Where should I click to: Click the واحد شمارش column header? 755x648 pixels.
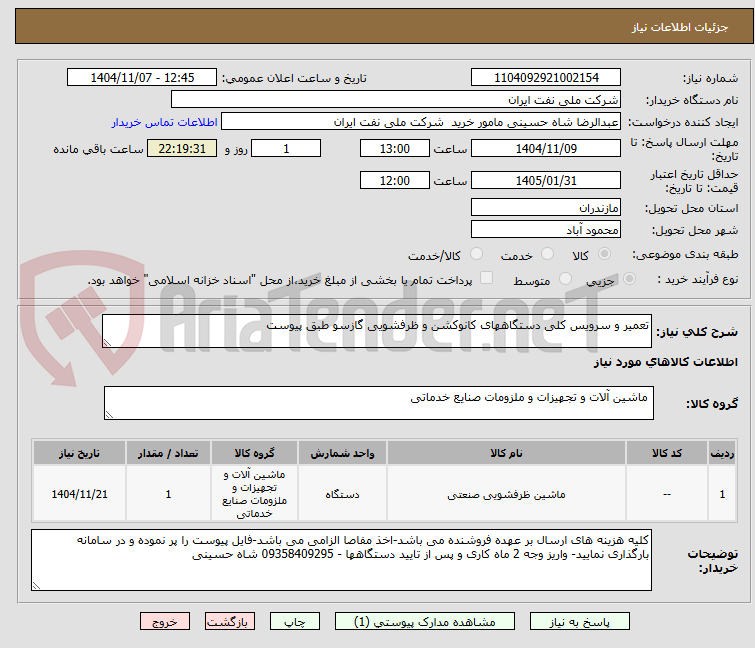[342, 453]
